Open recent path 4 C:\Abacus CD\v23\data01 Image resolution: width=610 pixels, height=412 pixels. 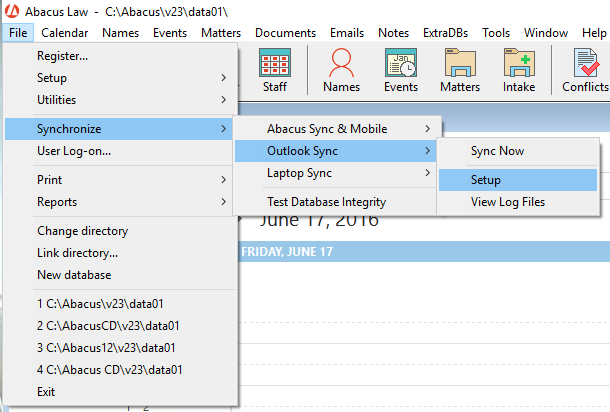pyautogui.click(x=118, y=370)
